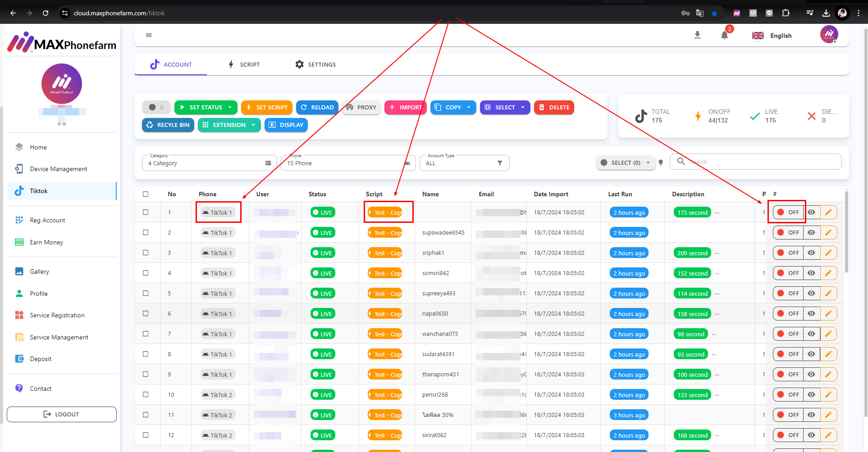Open Chrome three-dot menu
Viewport: 868px width, 452px height.
click(859, 13)
